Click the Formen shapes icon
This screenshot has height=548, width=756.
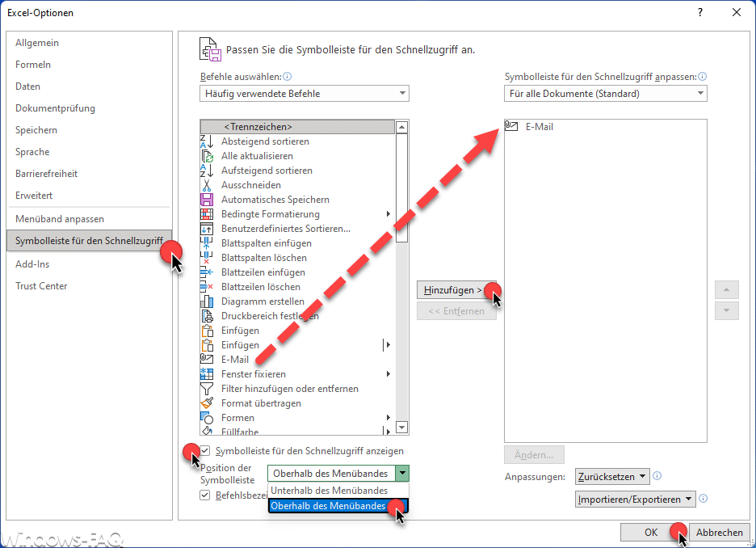[206, 418]
